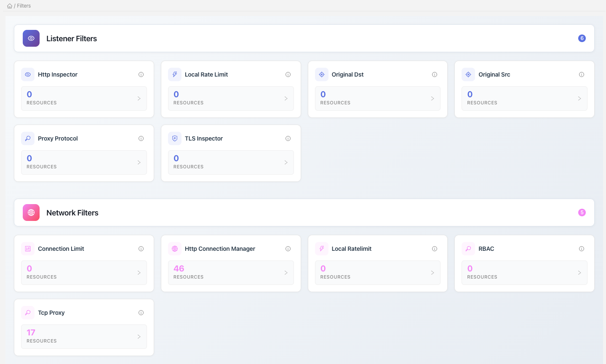606x364 pixels.
Task: Expand Original Src resources chevron
Action: click(x=579, y=98)
